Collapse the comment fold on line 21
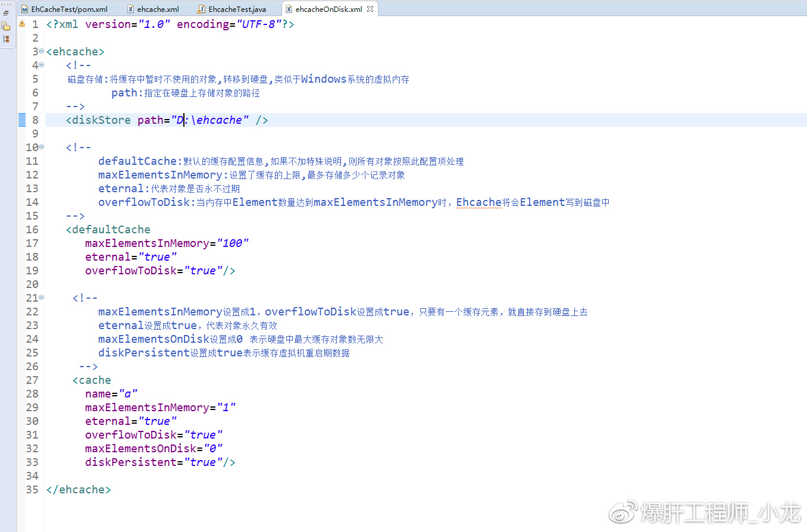This screenshot has width=807, height=532. [x=41, y=298]
